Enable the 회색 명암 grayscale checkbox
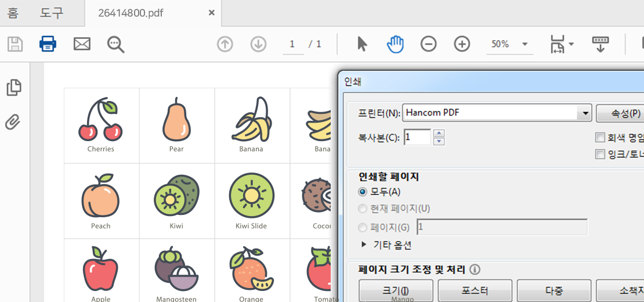The width and height of the screenshot is (644, 302). (600, 137)
